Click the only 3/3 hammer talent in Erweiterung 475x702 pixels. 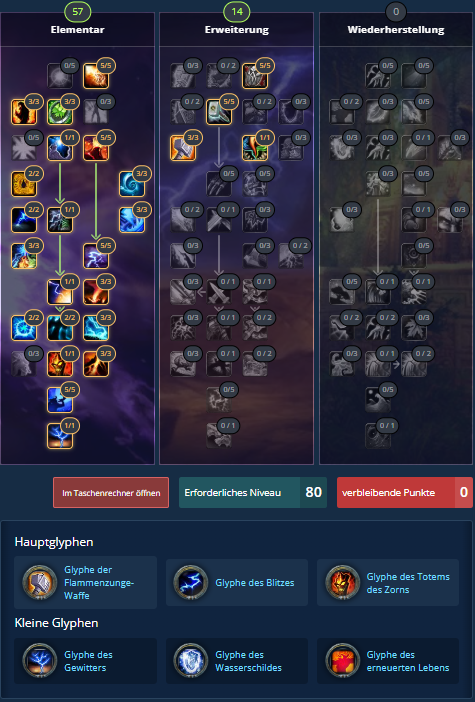point(183,148)
